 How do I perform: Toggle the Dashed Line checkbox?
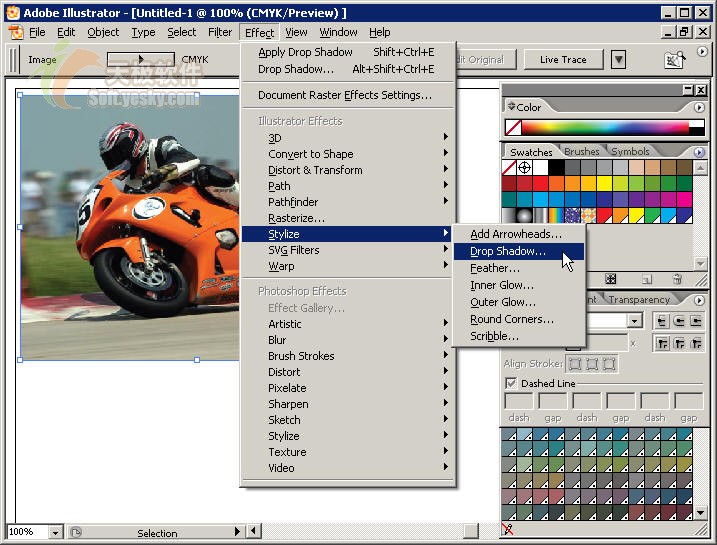(511, 383)
